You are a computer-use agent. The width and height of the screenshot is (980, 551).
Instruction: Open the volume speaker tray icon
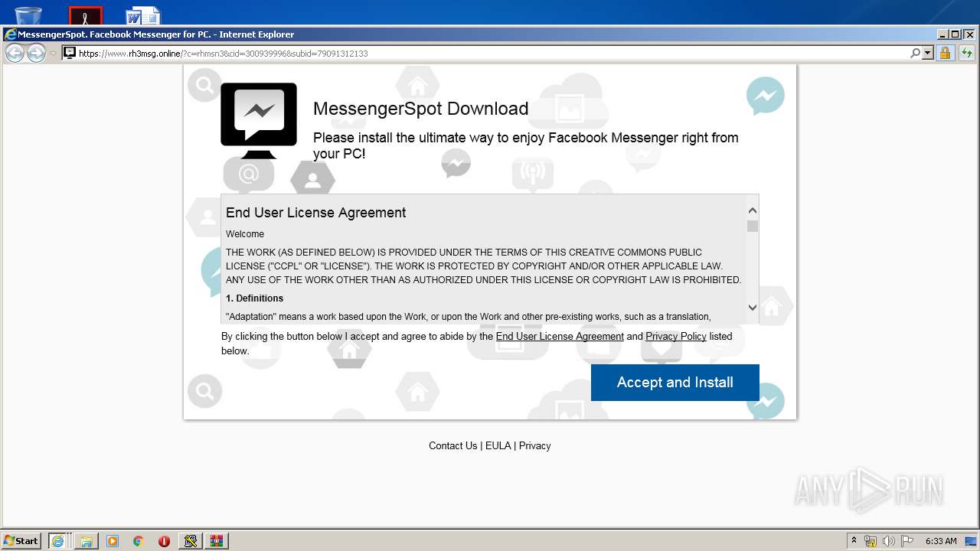click(889, 541)
